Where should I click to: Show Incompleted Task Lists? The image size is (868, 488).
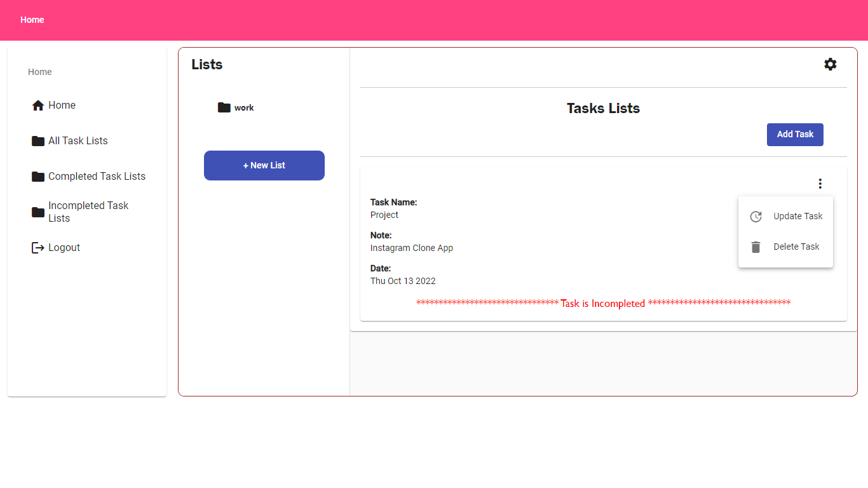click(x=87, y=212)
